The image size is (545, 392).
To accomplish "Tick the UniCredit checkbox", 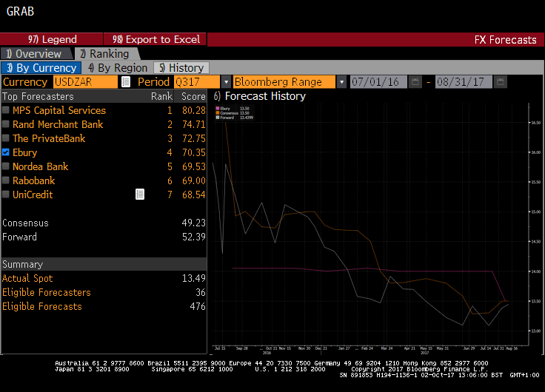I will pos(6,195).
